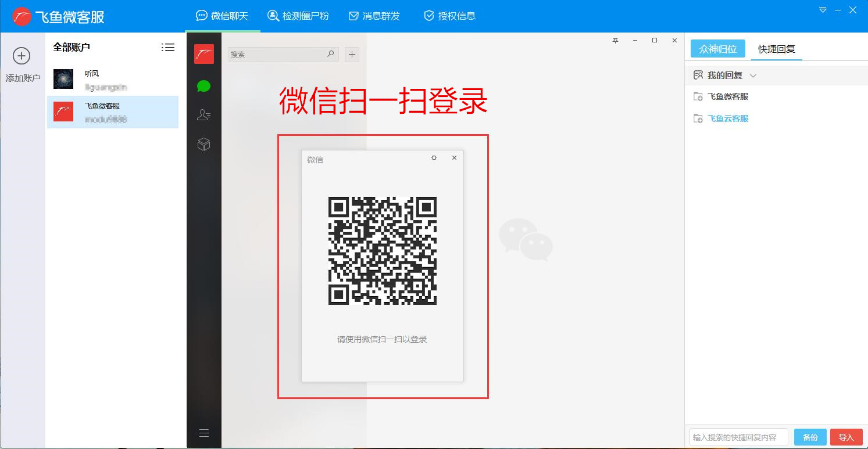868x449 pixels.
Task: Open the WeChat contacts icon
Action: [203, 115]
